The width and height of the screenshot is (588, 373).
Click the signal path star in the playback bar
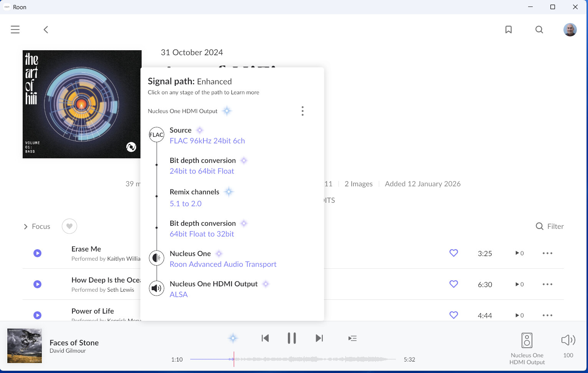pyautogui.click(x=233, y=338)
